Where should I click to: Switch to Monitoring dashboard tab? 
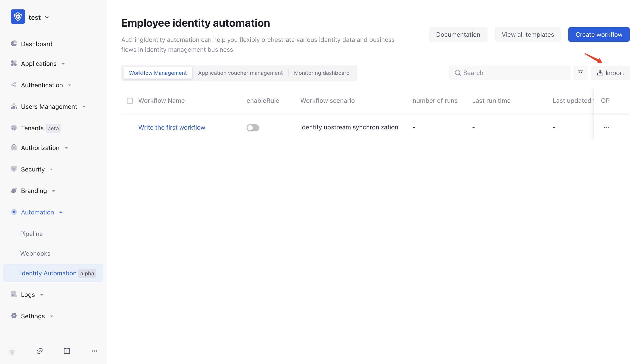pyautogui.click(x=322, y=73)
